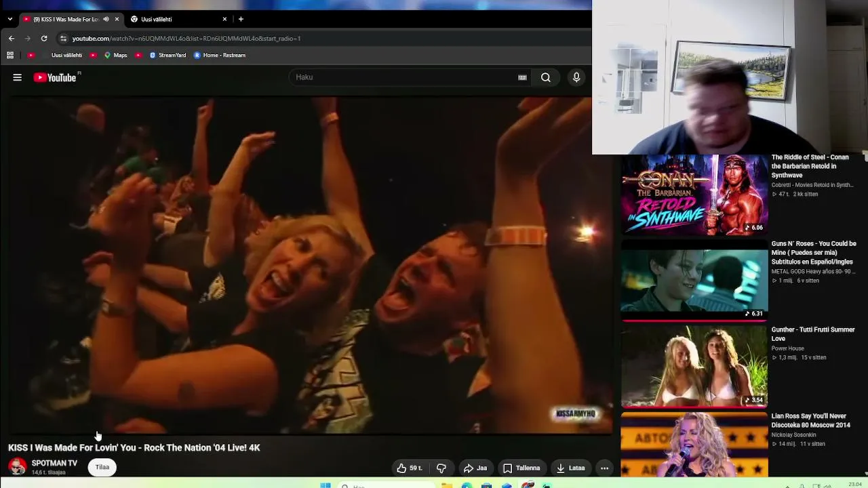Go to the YouTube home logo
This screenshot has width=868, height=488.
pos(55,77)
